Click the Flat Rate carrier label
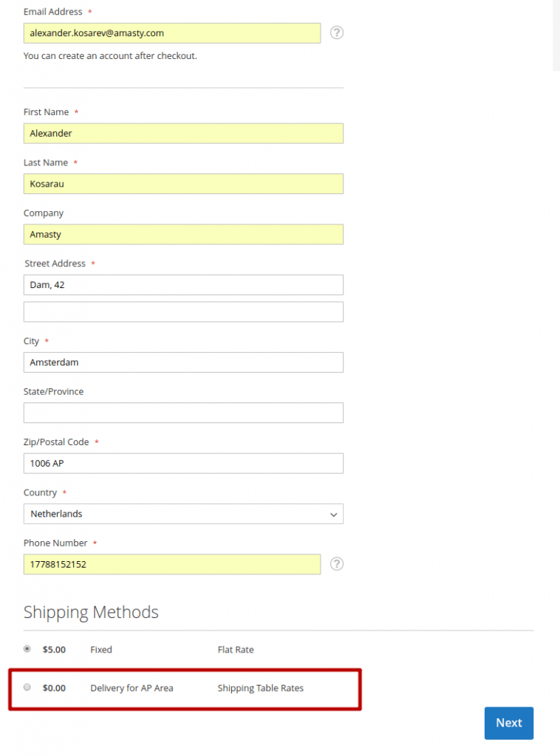 tap(236, 650)
